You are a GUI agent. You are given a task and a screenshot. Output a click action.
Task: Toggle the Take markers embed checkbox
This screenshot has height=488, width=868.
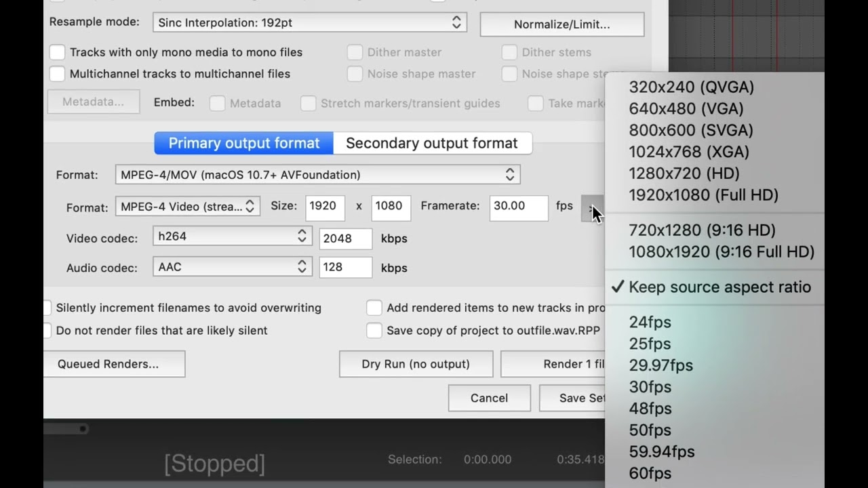[536, 103]
